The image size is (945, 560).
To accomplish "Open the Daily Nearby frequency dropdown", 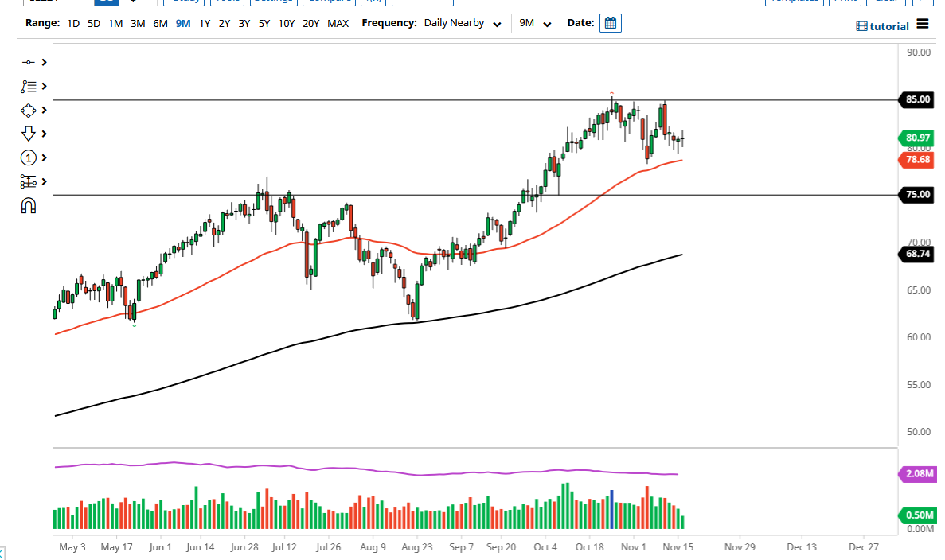I will click(462, 24).
